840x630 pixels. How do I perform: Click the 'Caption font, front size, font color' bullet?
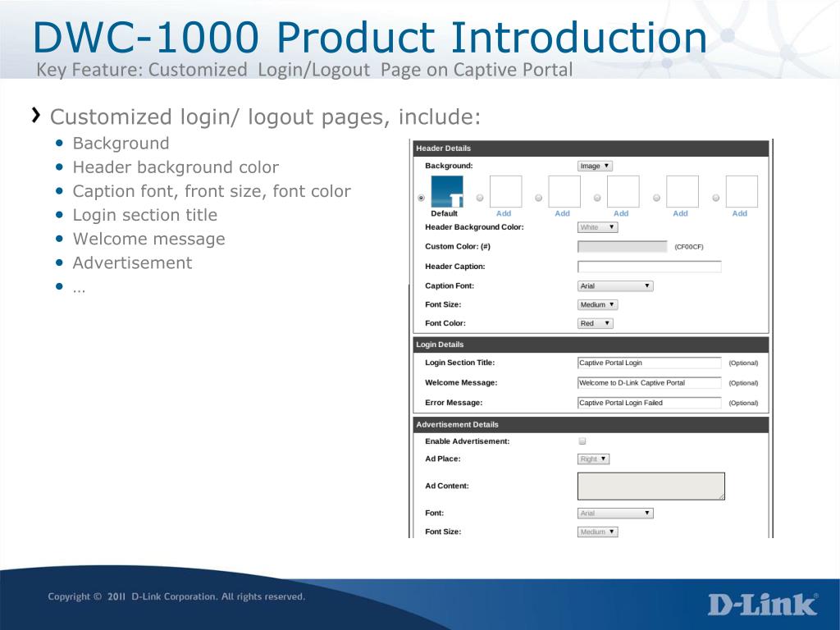212,191
